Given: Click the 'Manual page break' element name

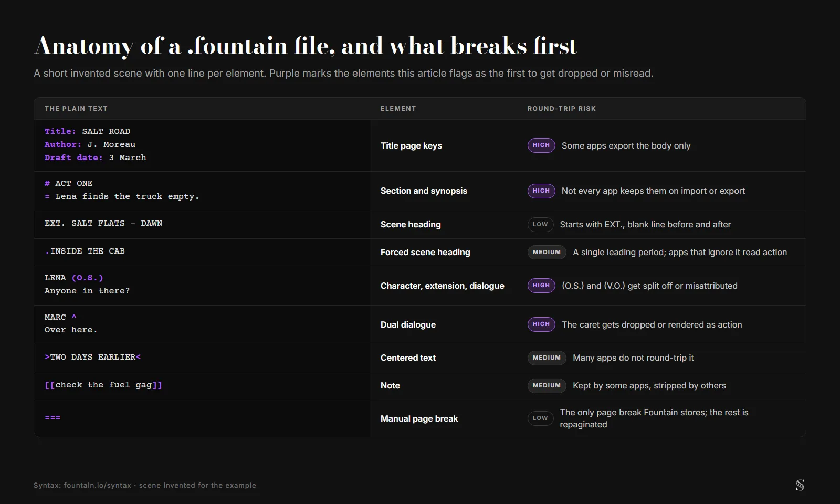Looking at the screenshot, I should pos(419,418).
